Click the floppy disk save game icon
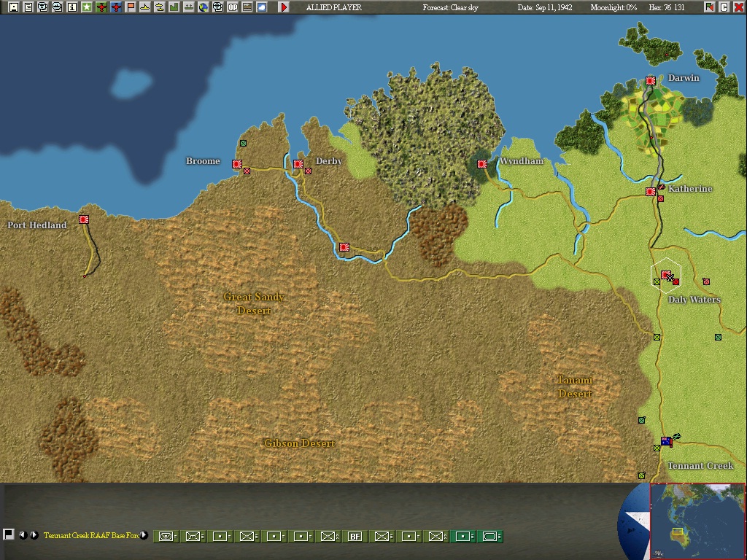This screenshot has height=560, width=747. (13, 7)
